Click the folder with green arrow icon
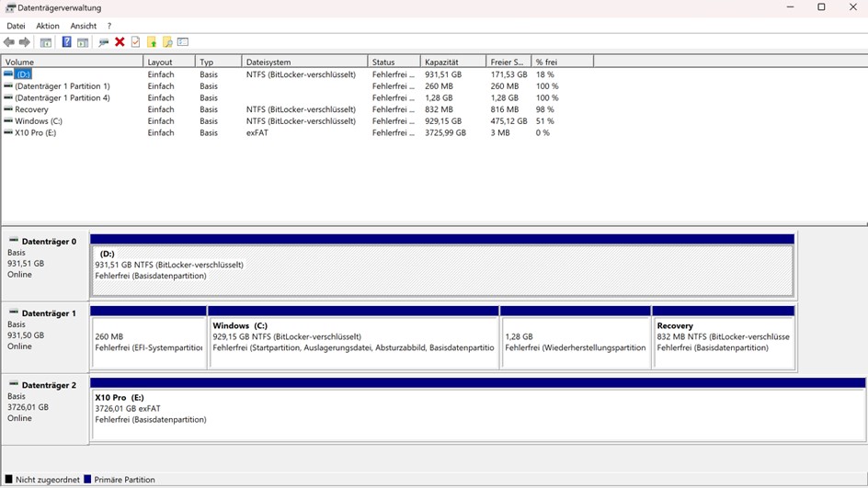The height and width of the screenshot is (488, 868). pyautogui.click(x=152, y=42)
